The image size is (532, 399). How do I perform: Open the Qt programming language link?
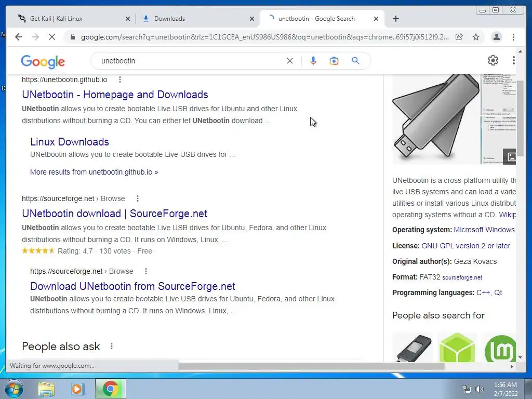[498, 293]
